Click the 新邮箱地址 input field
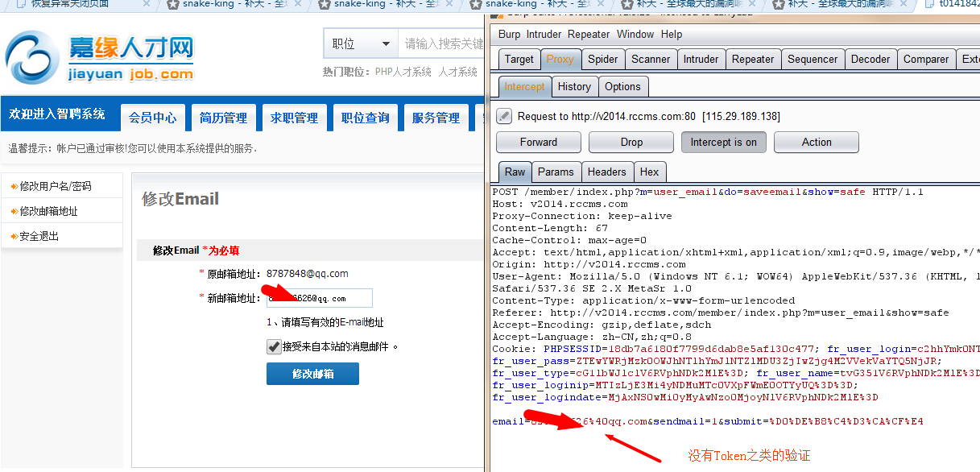Screen dimensions: 980x472 (320, 298)
